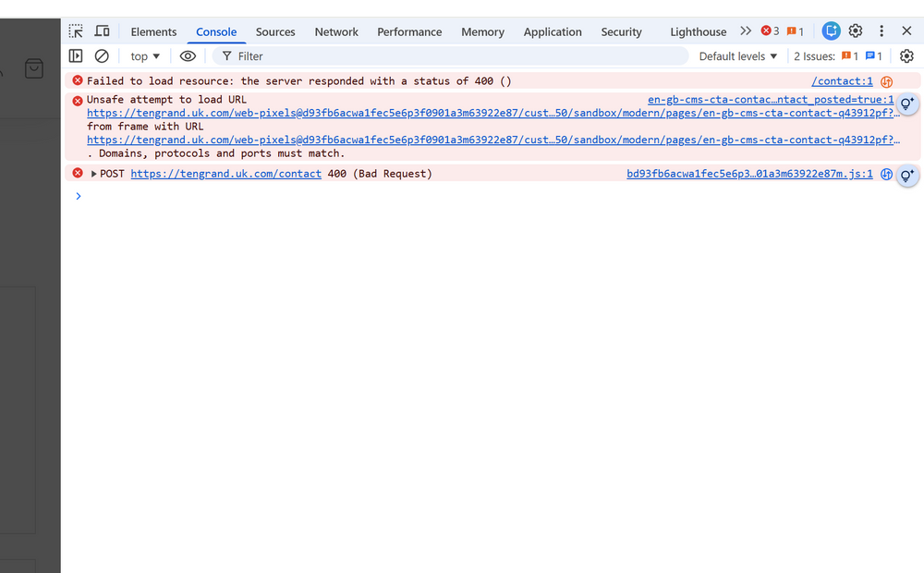Clear the console

point(102,56)
